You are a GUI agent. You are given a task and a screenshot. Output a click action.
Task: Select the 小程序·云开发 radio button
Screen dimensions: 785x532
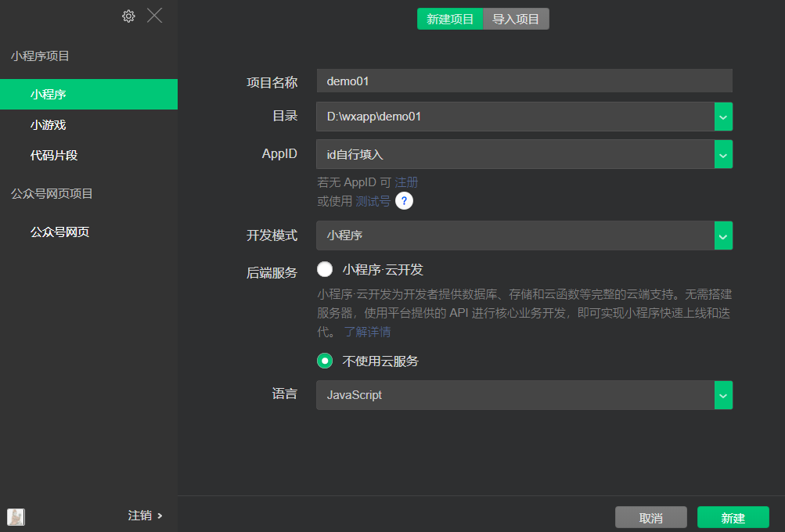[325, 269]
